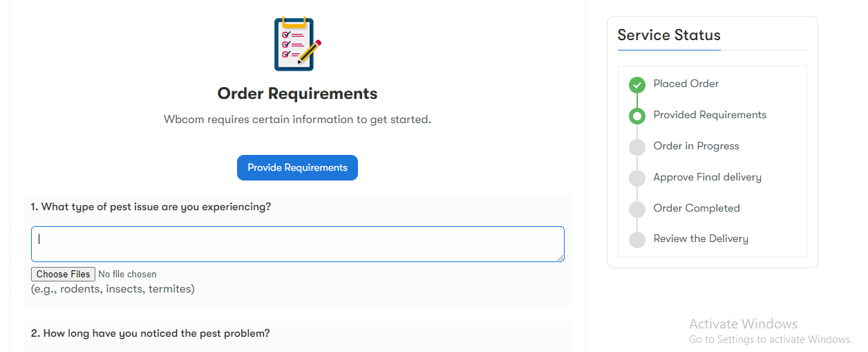Click the Order Requirements heading

(297, 93)
